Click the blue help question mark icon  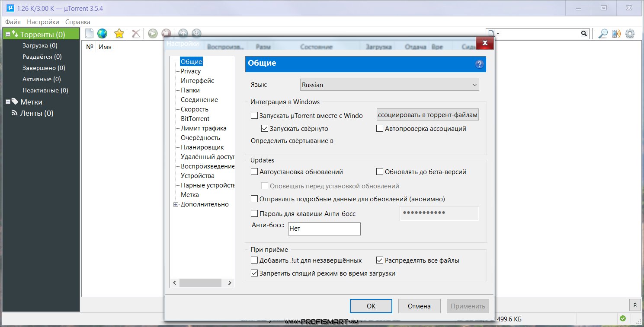[479, 64]
